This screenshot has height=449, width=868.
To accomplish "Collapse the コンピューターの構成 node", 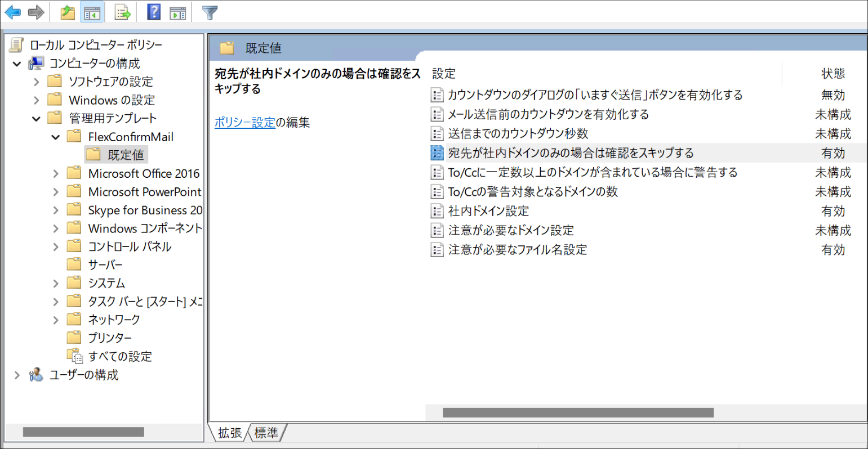I will pyautogui.click(x=17, y=64).
